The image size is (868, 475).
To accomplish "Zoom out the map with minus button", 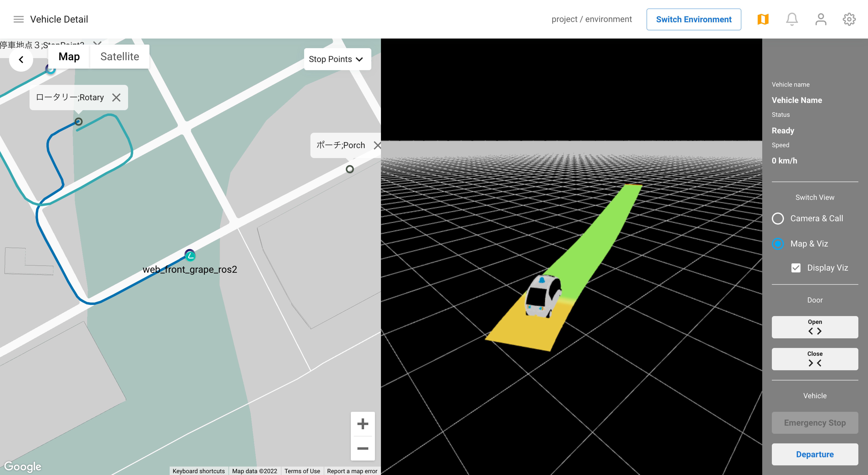I will click(363, 448).
